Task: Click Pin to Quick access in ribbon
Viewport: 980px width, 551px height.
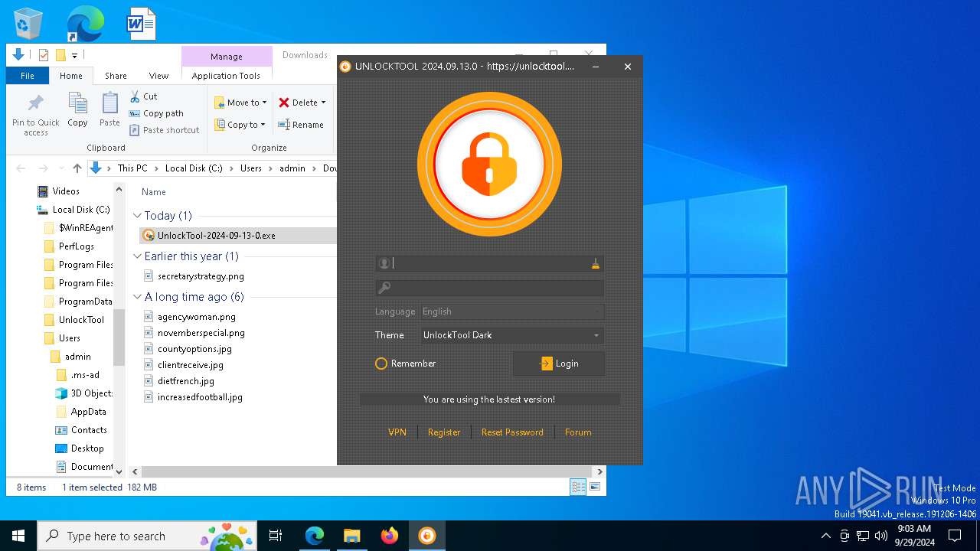Action: pyautogui.click(x=36, y=115)
